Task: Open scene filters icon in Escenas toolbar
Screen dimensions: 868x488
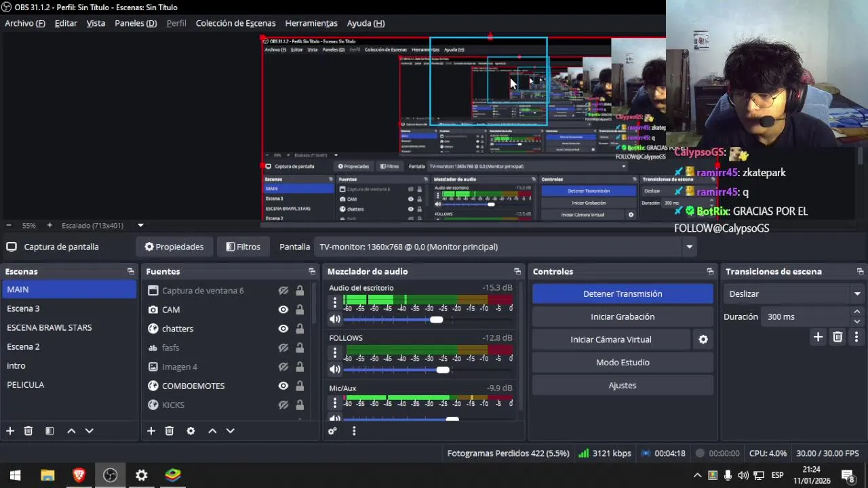Action: [50, 431]
